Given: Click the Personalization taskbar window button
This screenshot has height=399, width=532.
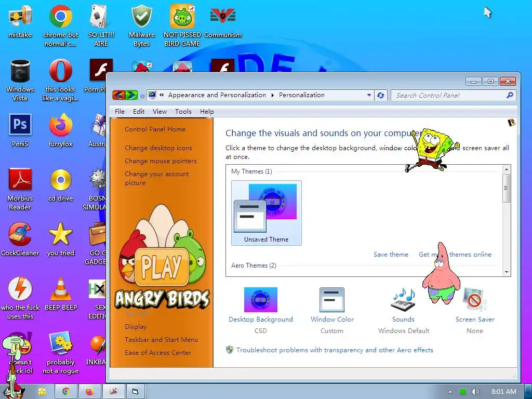Looking at the screenshot, I should pyautogui.click(x=113, y=392).
